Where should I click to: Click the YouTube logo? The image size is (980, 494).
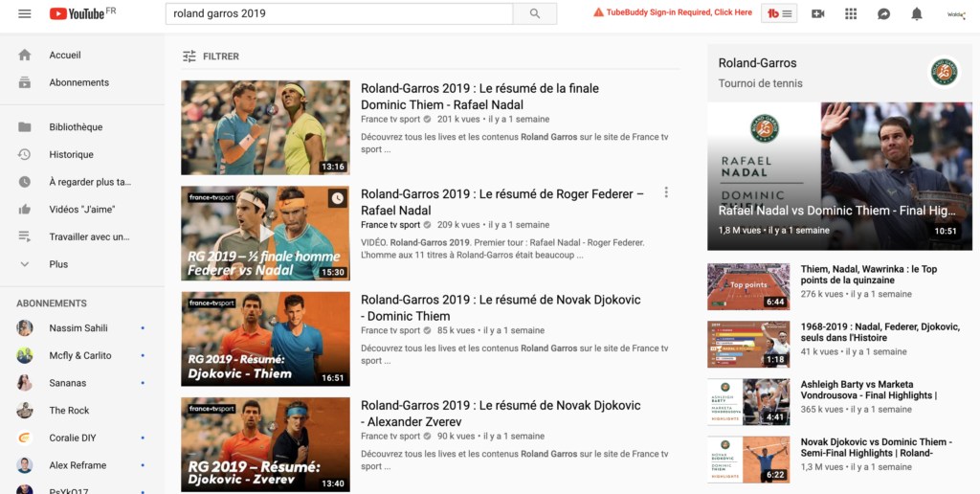(77, 13)
